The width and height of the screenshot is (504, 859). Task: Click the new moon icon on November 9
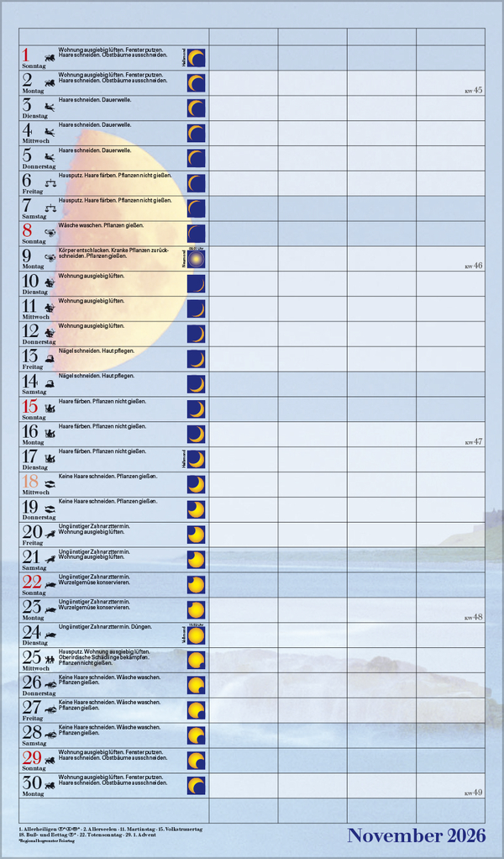(196, 259)
